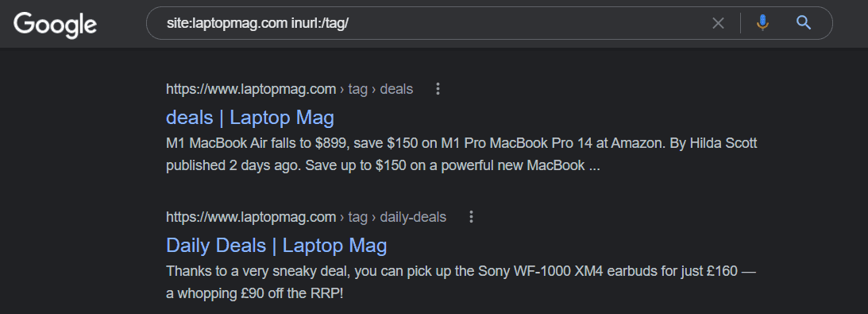Open the three-dot menu beside the daily-deals result
This screenshot has height=314, width=868.
471,216
